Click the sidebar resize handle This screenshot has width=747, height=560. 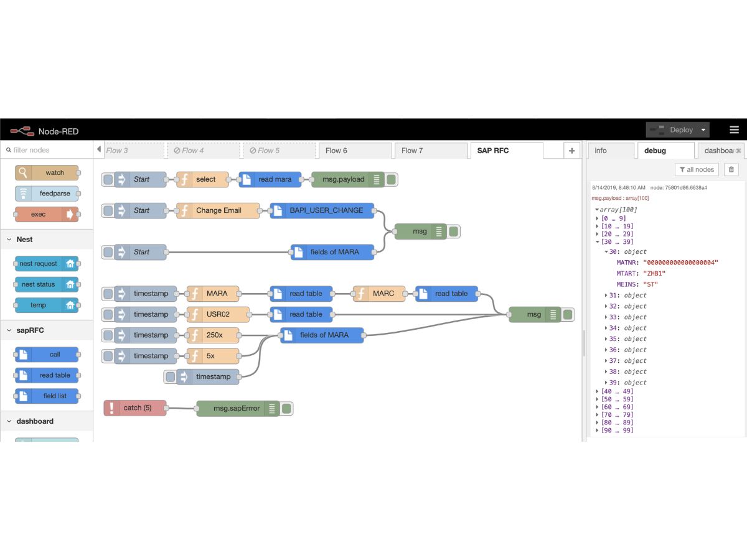click(x=584, y=342)
